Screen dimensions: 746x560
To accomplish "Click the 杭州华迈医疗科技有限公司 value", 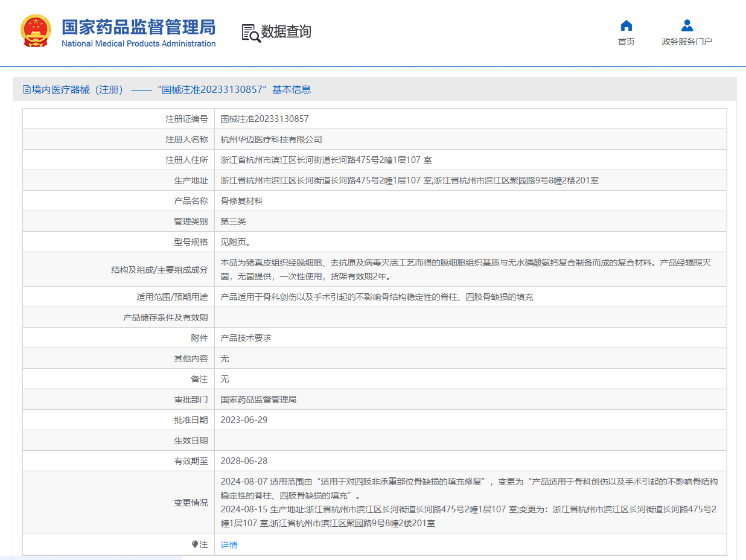I will 271,139.
